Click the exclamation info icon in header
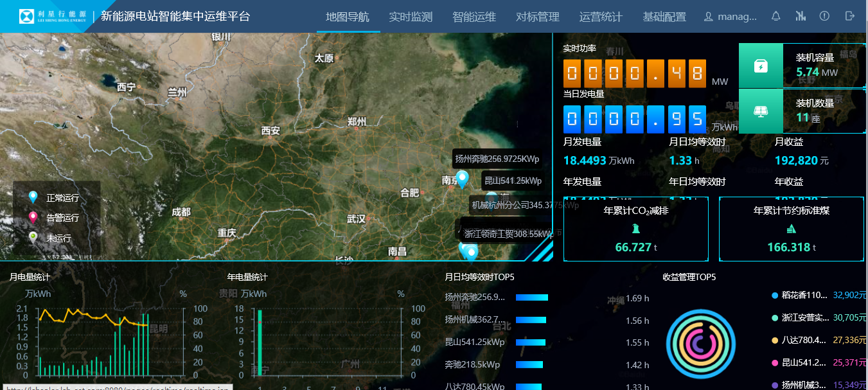This screenshot has height=390, width=868. click(x=824, y=16)
